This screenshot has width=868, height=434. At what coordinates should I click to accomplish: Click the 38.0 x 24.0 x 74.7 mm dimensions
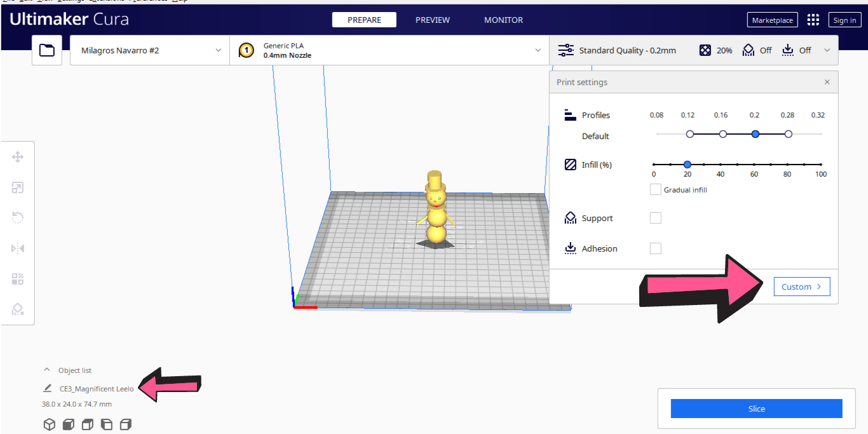click(77, 404)
